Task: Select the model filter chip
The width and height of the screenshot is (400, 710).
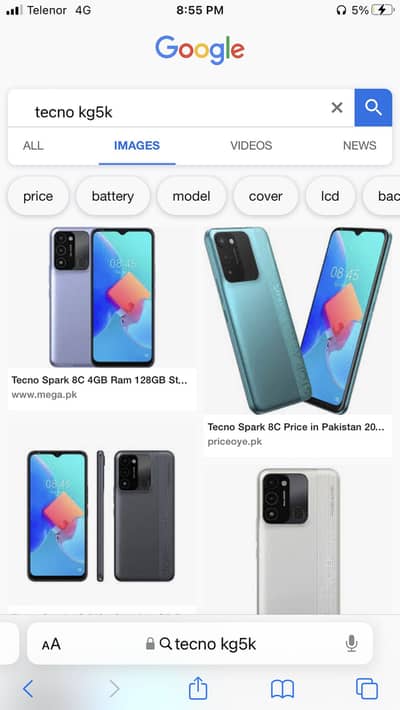Action: (191, 196)
